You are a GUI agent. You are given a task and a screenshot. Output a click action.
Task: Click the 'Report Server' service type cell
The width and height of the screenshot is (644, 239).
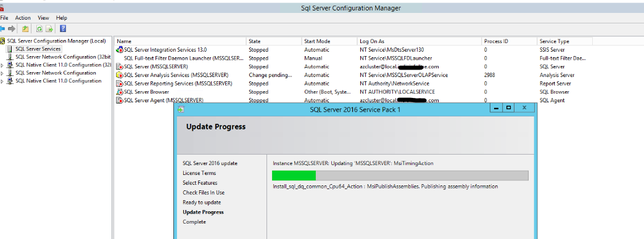click(x=555, y=83)
